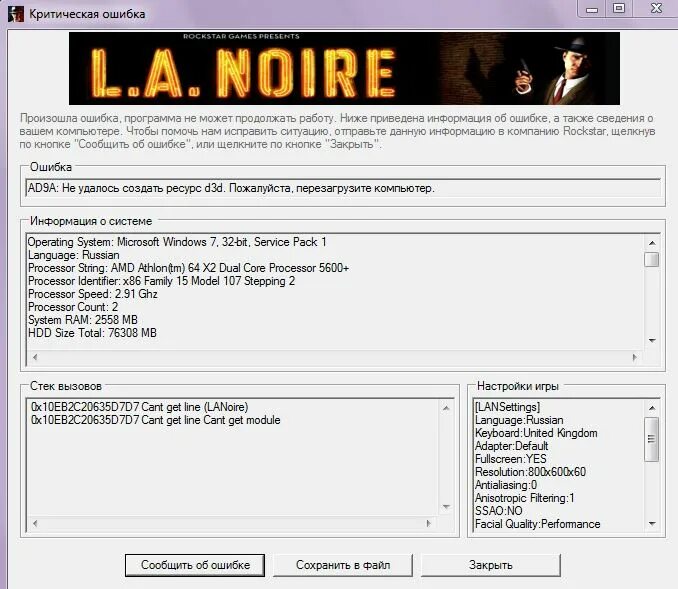Click system info scroll left arrow

(35, 357)
